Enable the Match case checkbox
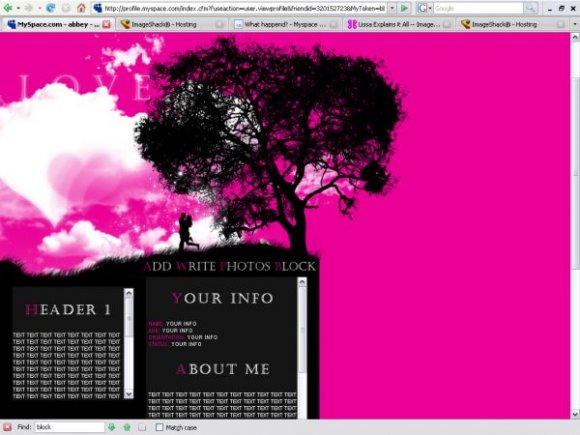 pyautogui.click(x=159, y=427)
